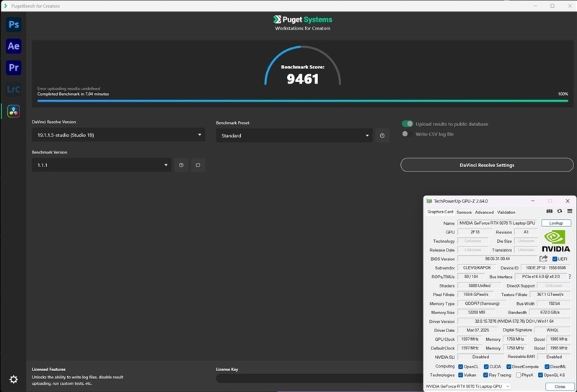This screenshot has height=392, width=577.
Task: Click the Resizable BAR Enabled value
Action: coord(554,357)
